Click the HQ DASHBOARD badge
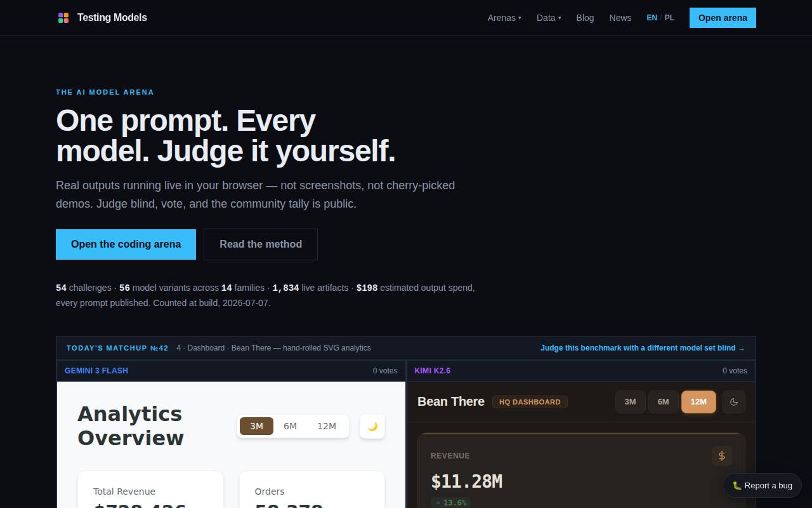The width and height of the screenshot is (812, 508). [x=530, y=402]
